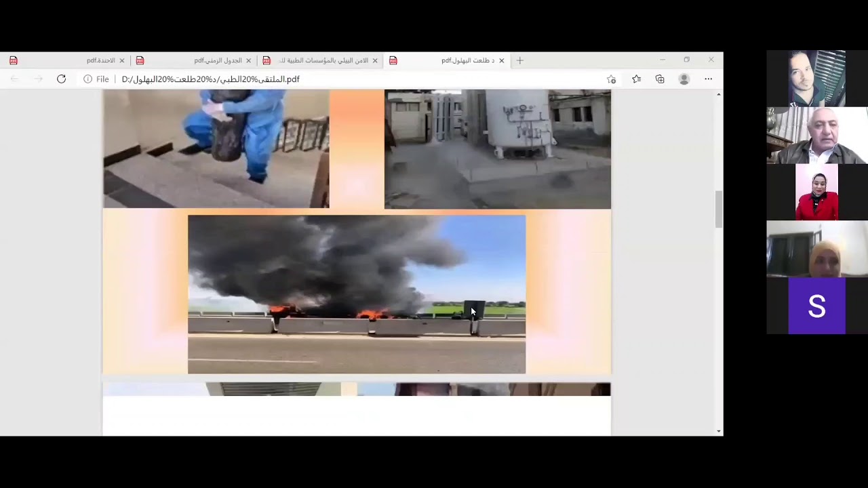This screenshot has width=868, height=488.
Task: Click the scrollbar up arrow
Action: point(719,95)
